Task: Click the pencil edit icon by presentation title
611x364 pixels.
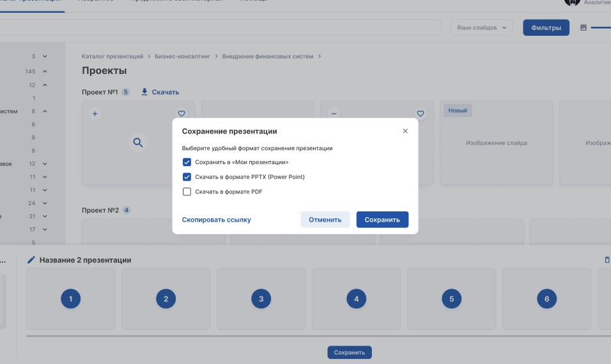Action: [x=31, y=260]
